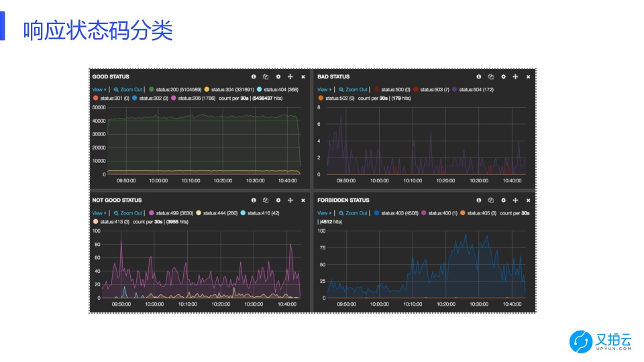Click inside FORBIDDEN STATUS chart area
The height and width of the screenshot is (362, 644).
point(427,264)
